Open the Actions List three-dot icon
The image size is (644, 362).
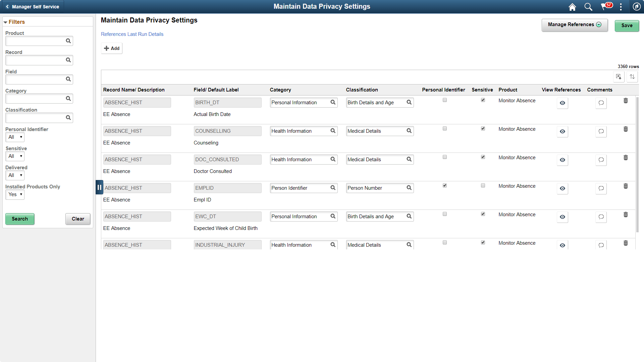coord(621,7)
